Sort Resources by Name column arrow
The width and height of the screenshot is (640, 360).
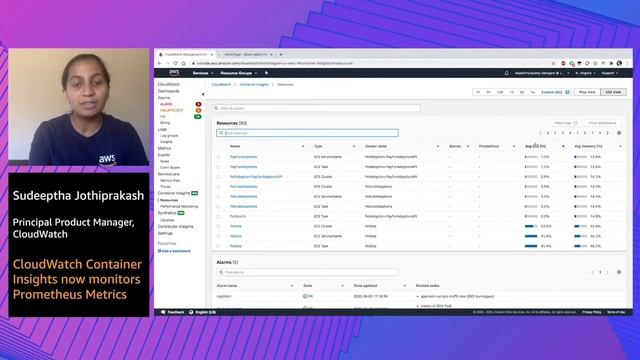303,146
